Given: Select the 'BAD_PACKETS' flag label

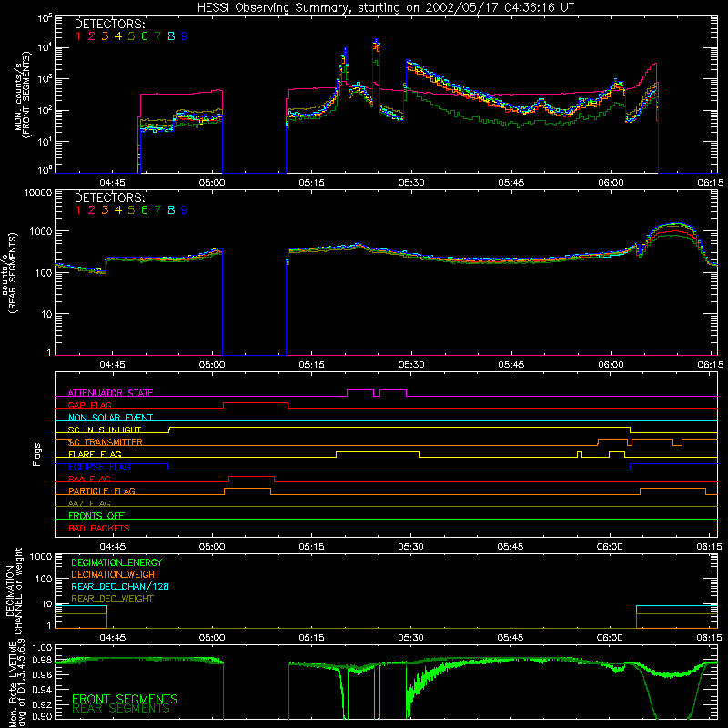Looking at the screenshot, I should 99,528.
